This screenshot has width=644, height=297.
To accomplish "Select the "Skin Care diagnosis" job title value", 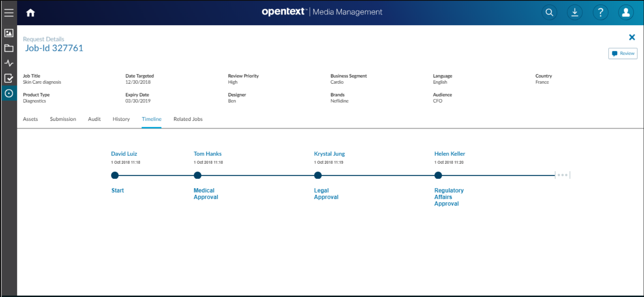I will pos(42,82).
